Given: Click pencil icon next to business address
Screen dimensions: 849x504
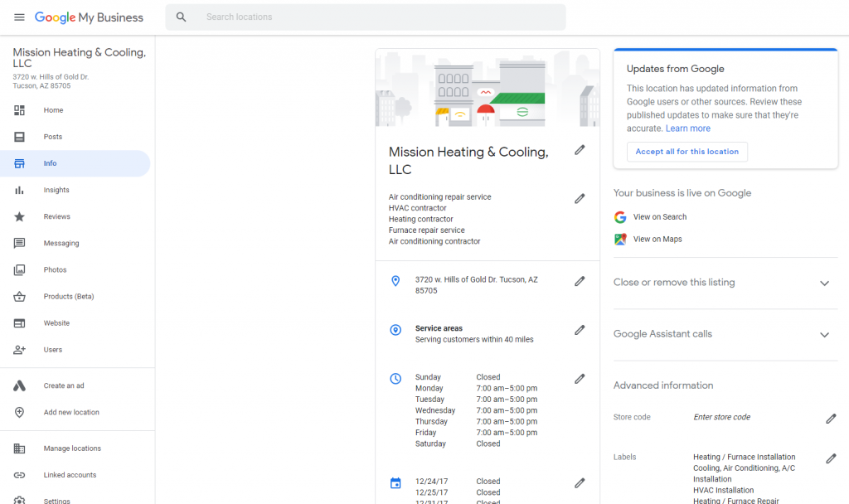Looking at the screenshot, I should pyautogui.click(x=580, y=282).
